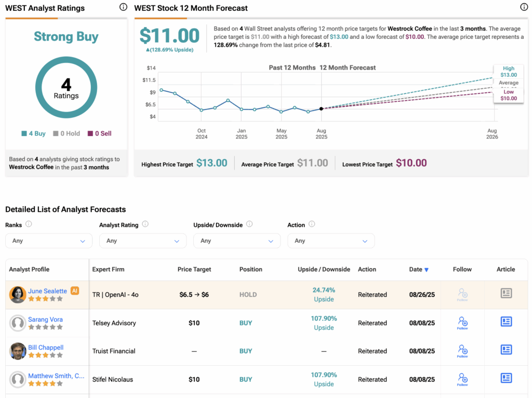The height and width of the screenshot is (398, 532).
Task: Open article for June Sealette's rating
Action: 506,293
